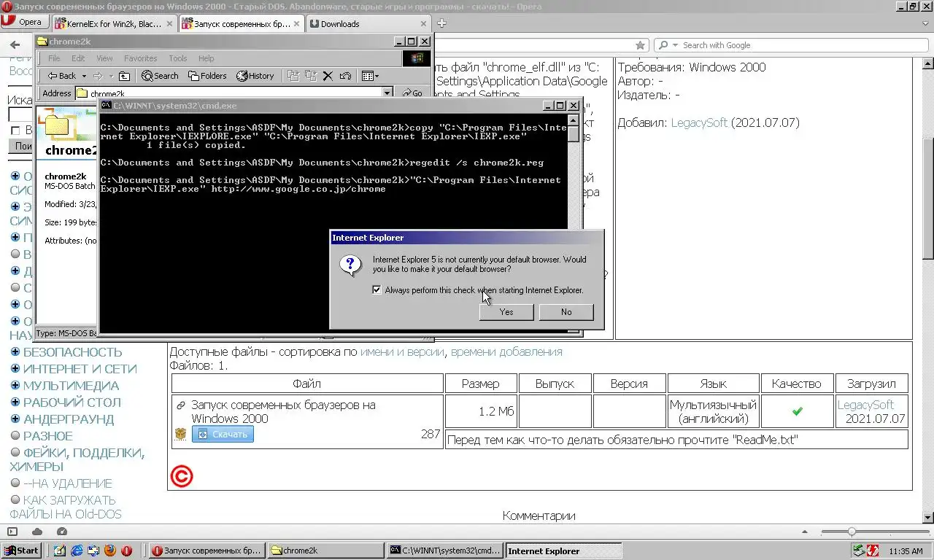This screenshot has width=934, height=560.
Task: Switch to KernelEx for Win2k tab
Action: 113,23
